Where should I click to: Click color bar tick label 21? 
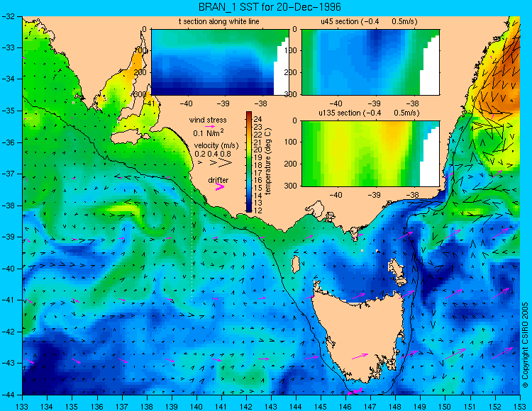[258, 142]
